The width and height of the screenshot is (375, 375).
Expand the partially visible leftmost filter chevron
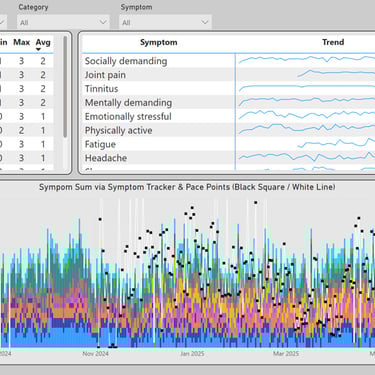click(2, 22)
